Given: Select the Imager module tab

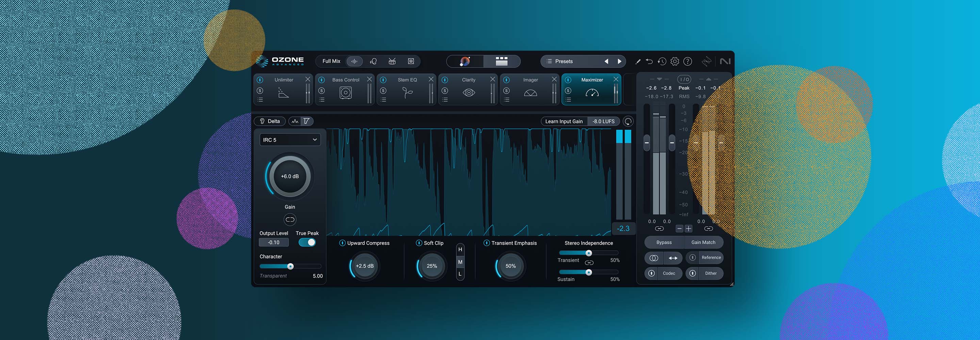Looking at the screenshot, I should (530, 90).
